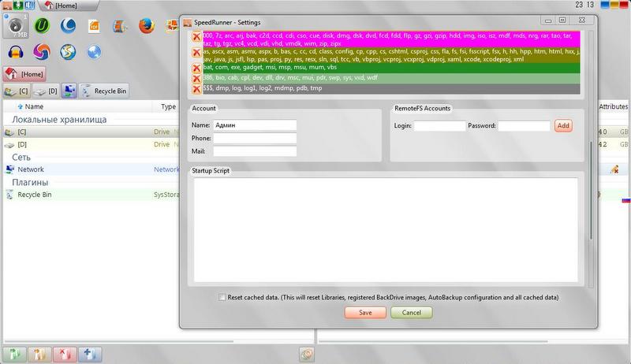631x364 pixels.
Task: Launch the blue S globe icon
Action: pyautogui.click(x=68, y=52)
